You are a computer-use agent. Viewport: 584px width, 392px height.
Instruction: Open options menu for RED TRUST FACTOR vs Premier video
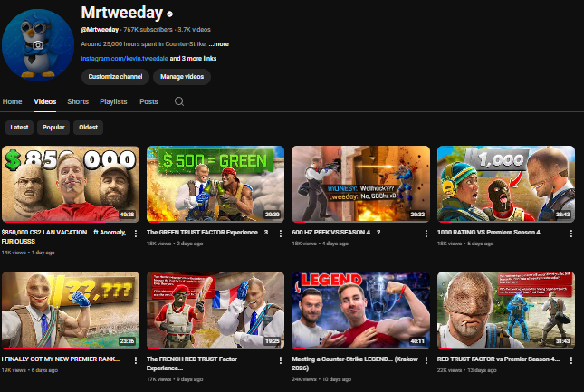571,360
